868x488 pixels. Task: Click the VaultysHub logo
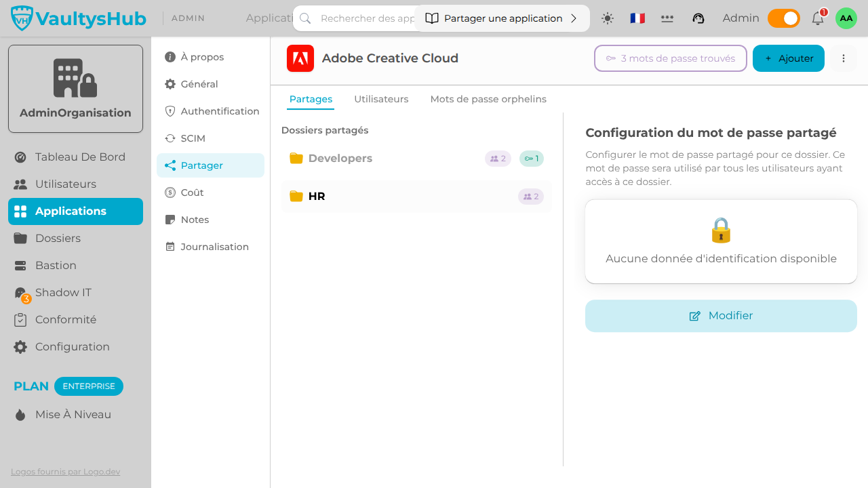click(79, 18)
